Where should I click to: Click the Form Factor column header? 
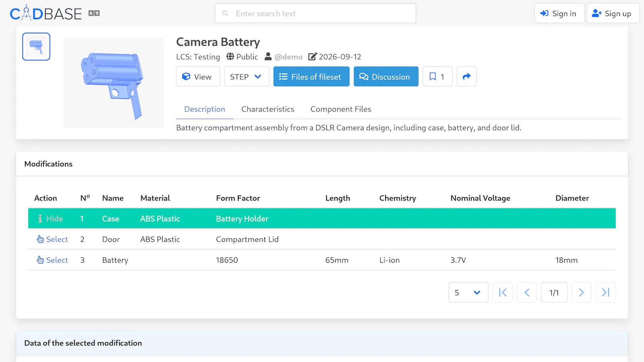point(238,198)
